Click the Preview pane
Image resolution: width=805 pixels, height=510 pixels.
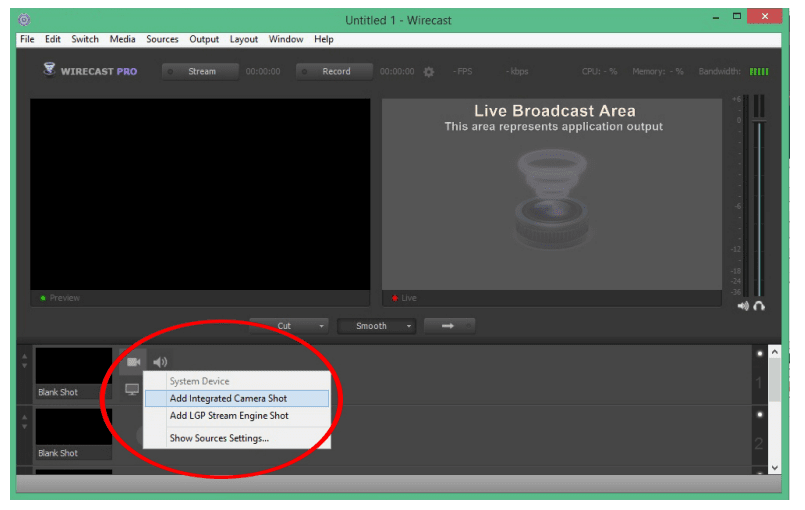(200, 195)
